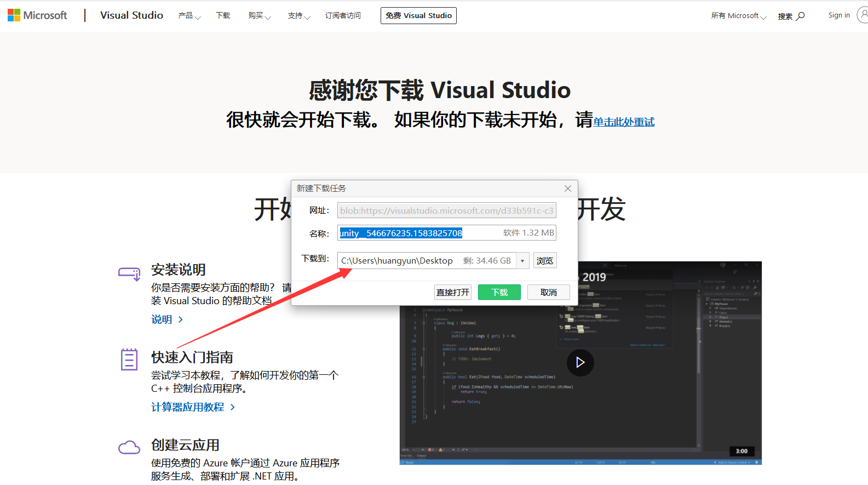This screenshot has width=868, height=485.
Task: Click the user account avatar icon
Action: click(x=863, y=15)
